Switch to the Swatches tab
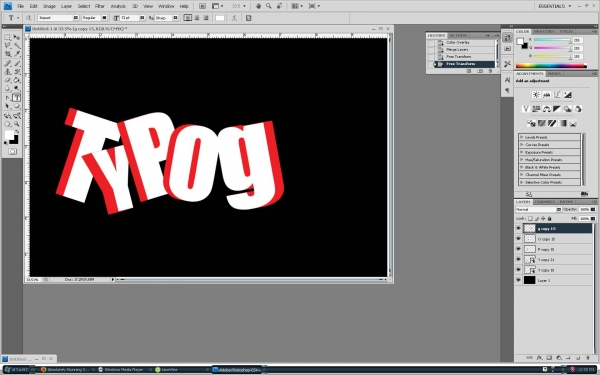 click(x=544, y=31)
